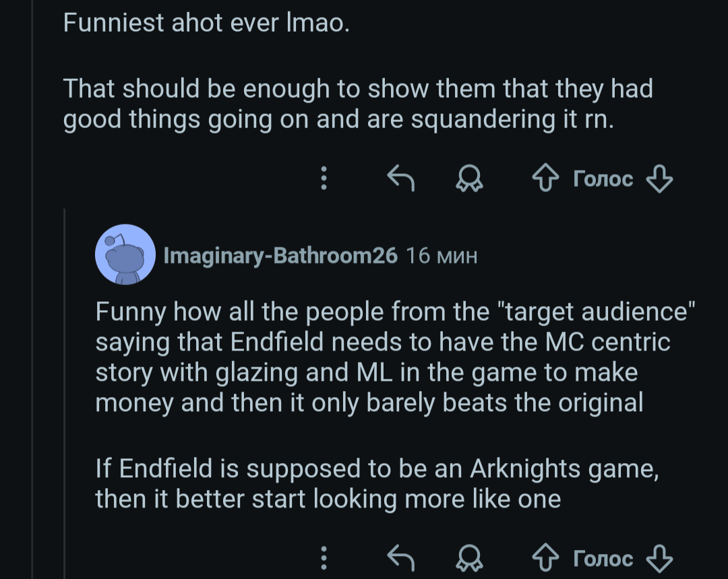
Task: Downvote Imaginary-Bathroom26's comment
Action: 659,559
